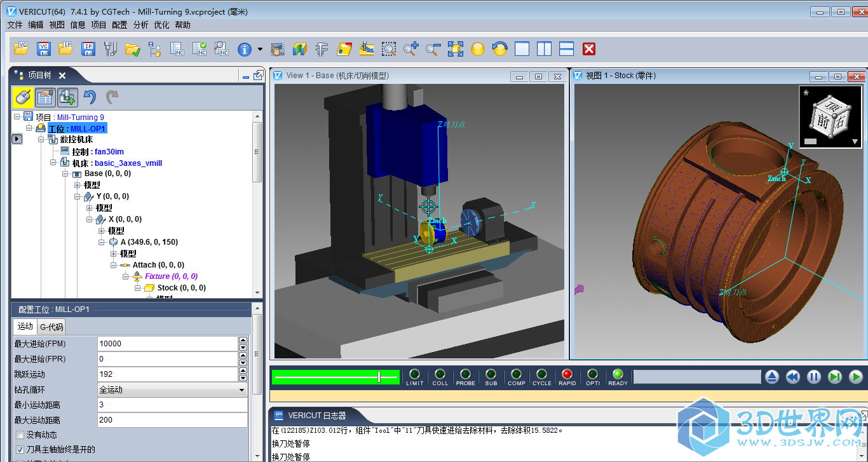Image resolution: width=868 pixels, height=462 pixels.
Task: Open info icon dropdown arrow
Action: tap(260, 49)
